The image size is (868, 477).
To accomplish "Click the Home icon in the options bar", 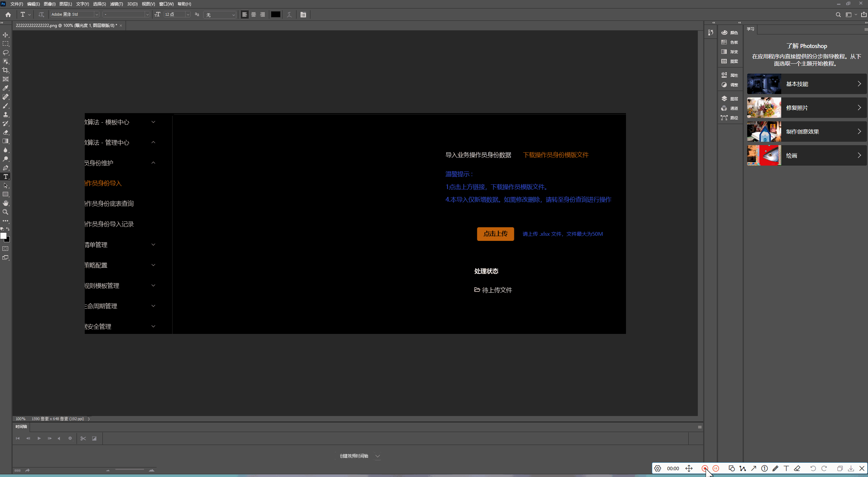I will 8,14.
